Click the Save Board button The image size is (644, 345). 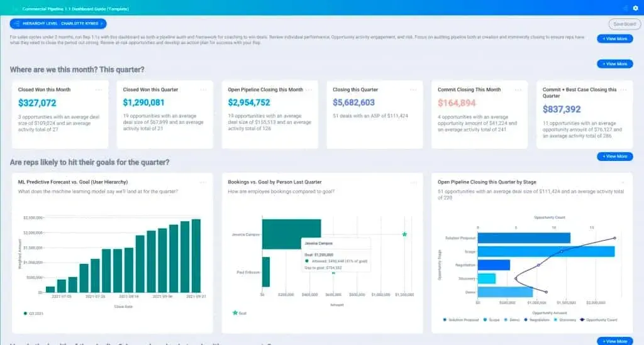coord(625,25)
